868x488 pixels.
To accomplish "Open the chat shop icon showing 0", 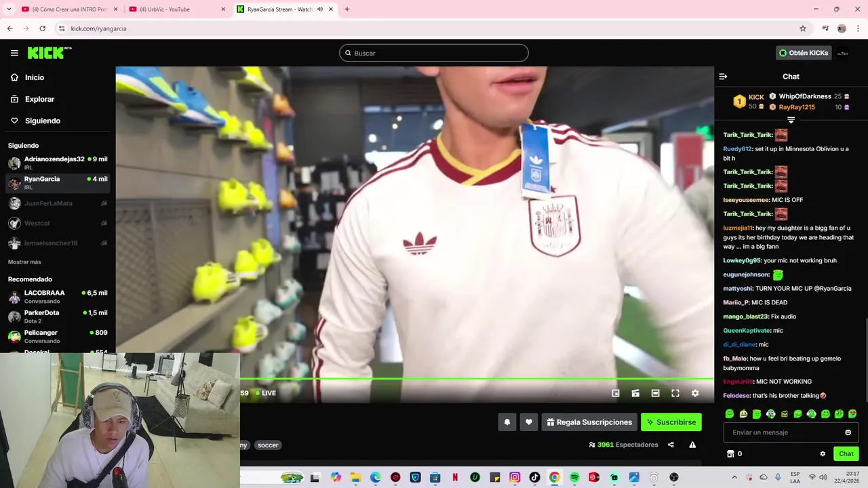I will (x=734, y=453).
